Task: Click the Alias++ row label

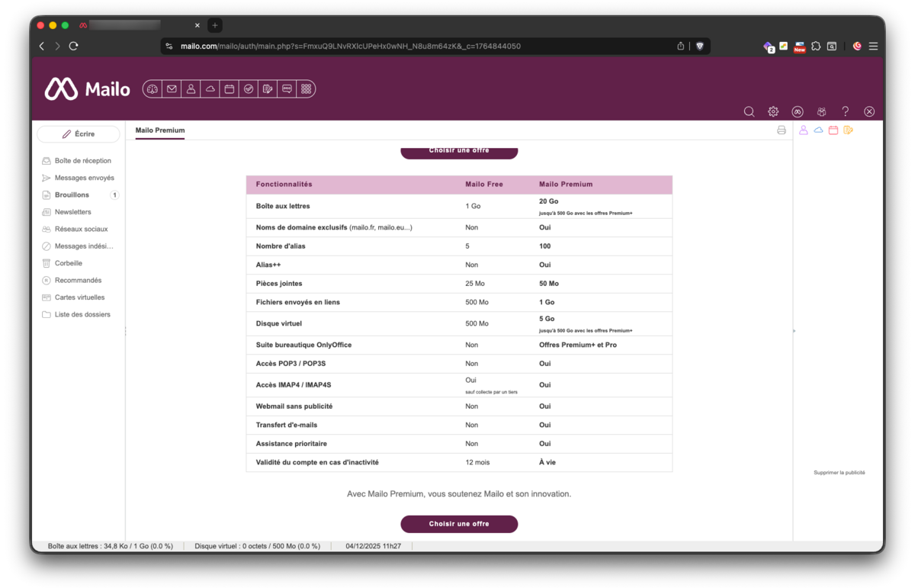Action: (268, 265)
